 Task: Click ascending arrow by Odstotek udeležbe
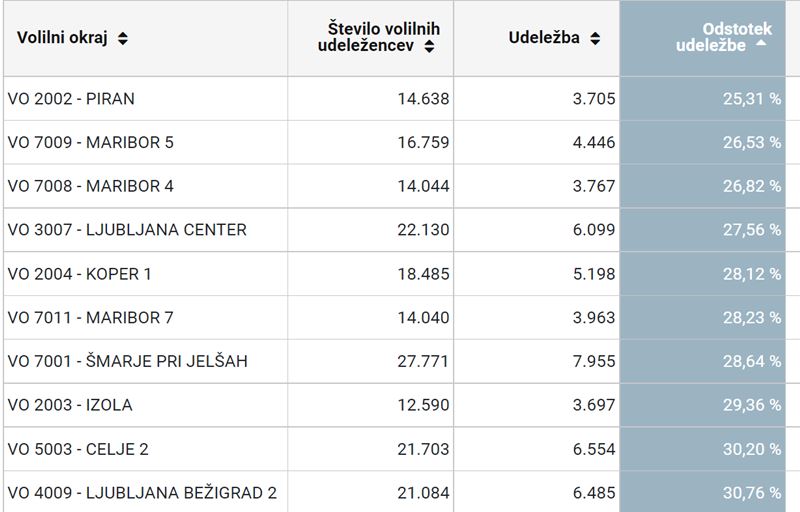[x=762, y=45]
